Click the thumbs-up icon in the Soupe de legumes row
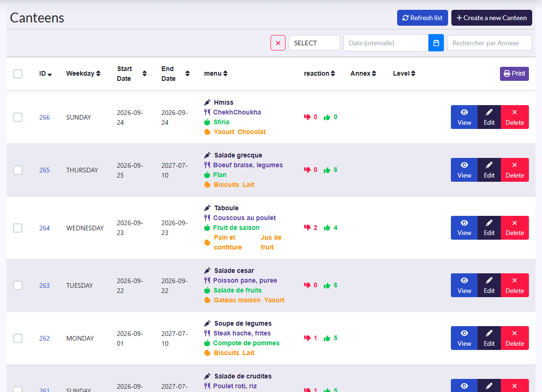 click(x=327, y=338)
